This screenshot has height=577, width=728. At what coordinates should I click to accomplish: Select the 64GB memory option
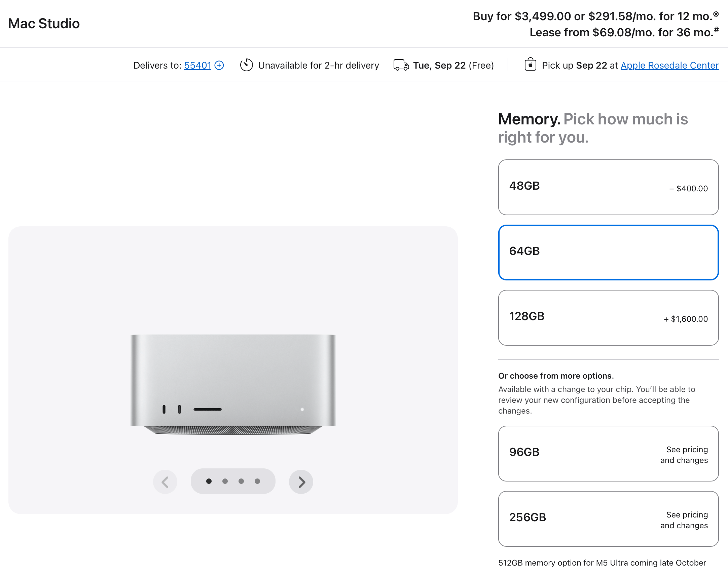[608, 253]
